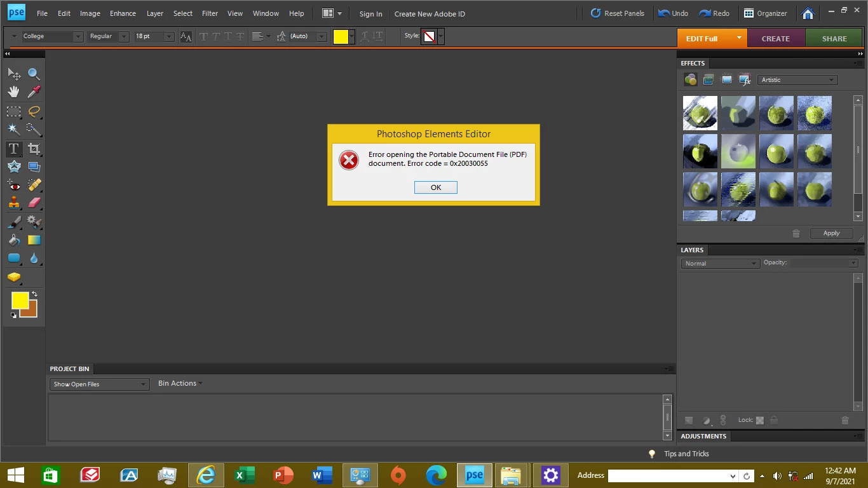This screenshot has height=488, width=868.
Task: Open Show Open Files dropdown
Action: 99,384
